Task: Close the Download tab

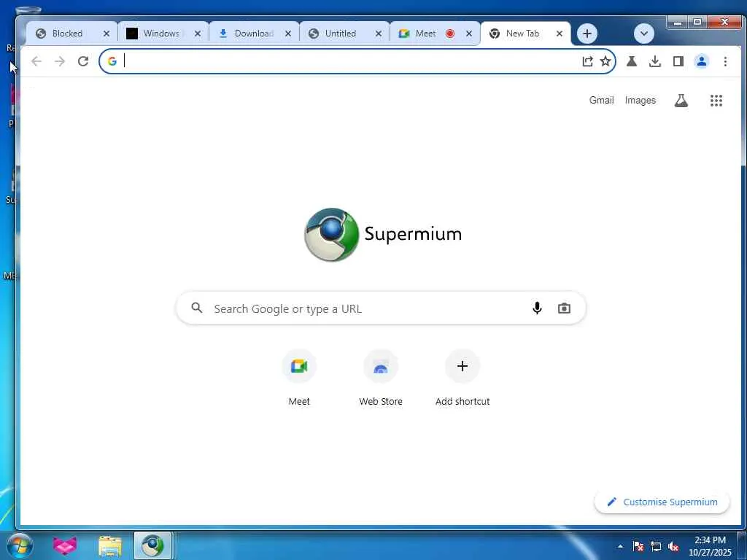Action: point(287,34)
